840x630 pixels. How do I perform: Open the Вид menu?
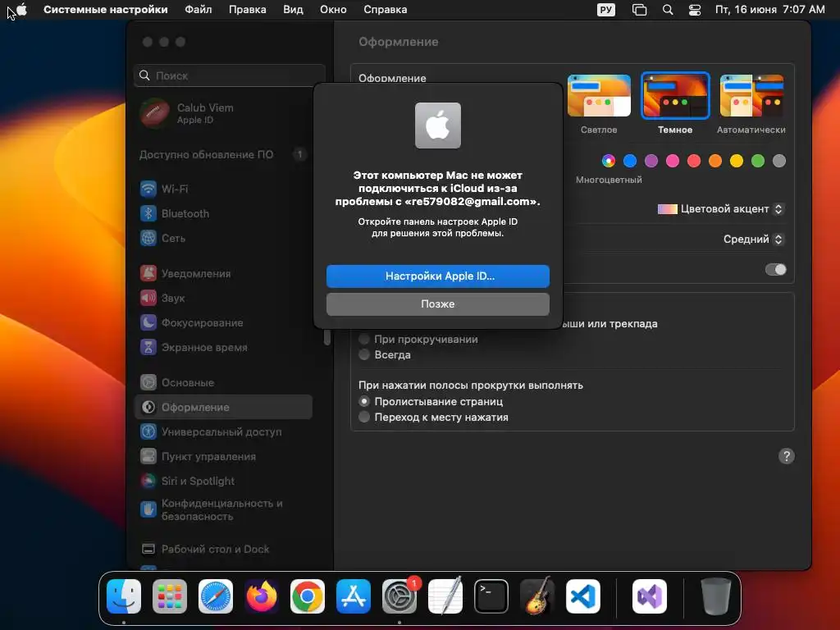(293, 10)
